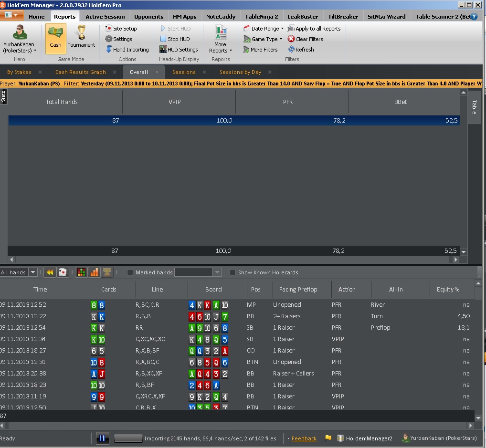Screen dimensions: 486x448
Task: Toggle Show Known Holecards checkbox
Action: click(233, 272)
